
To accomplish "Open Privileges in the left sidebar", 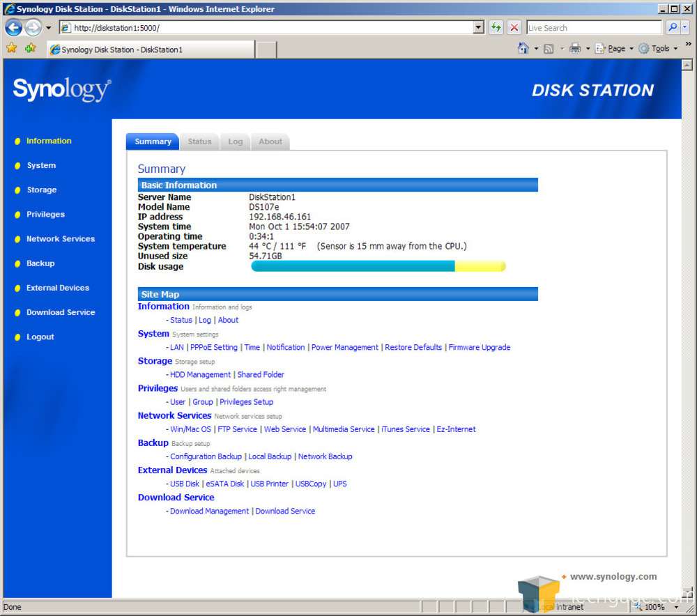I will [46, 214].
